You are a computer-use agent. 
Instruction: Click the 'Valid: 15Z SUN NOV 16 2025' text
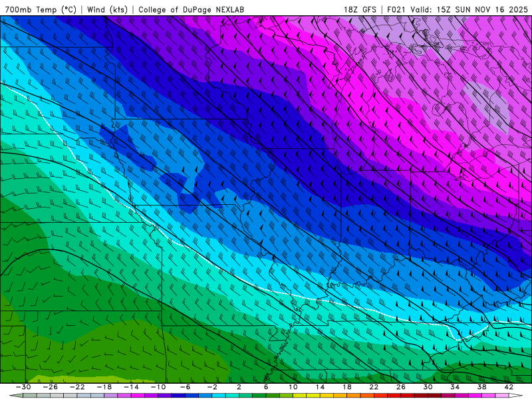click(x=469, y=9)
